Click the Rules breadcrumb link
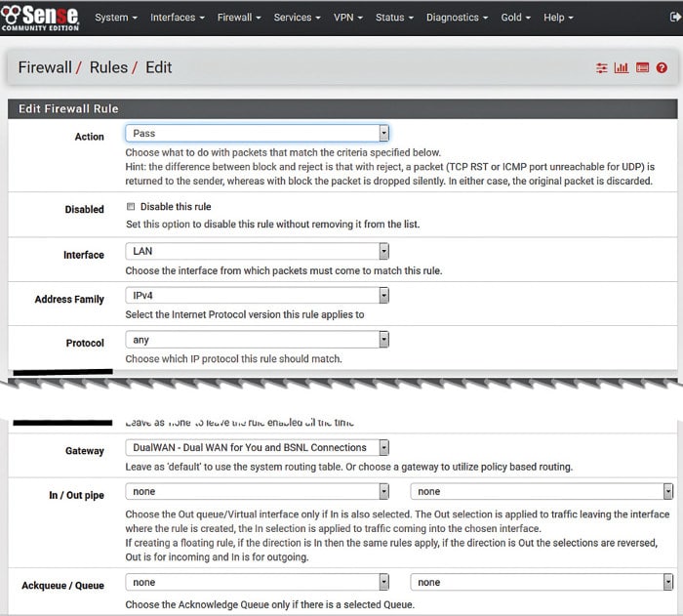Screen dimensions: 683x616 [x=108, y=67]
